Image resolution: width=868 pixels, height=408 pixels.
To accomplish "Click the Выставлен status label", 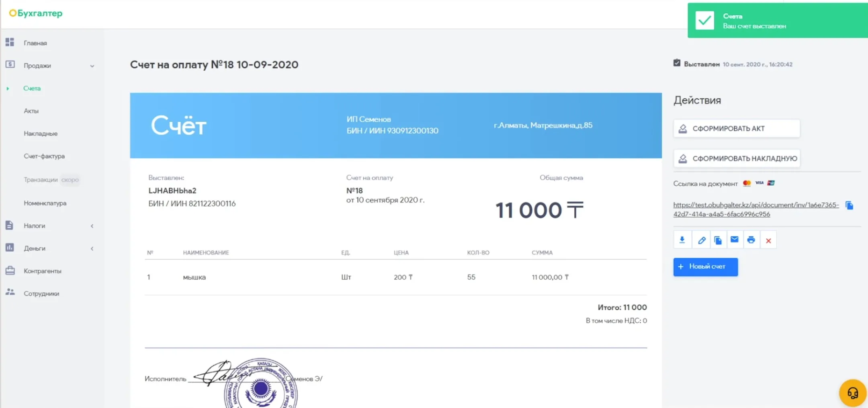I will click(702, 64).
